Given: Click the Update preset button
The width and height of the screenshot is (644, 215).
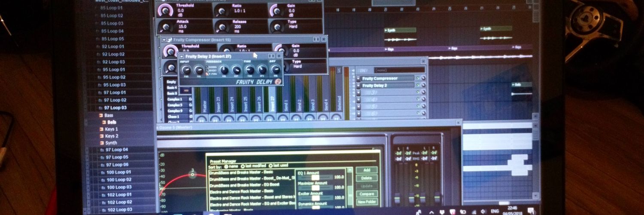Looking at the screenshot, I should pyautogui.click(x=367, y=186).
